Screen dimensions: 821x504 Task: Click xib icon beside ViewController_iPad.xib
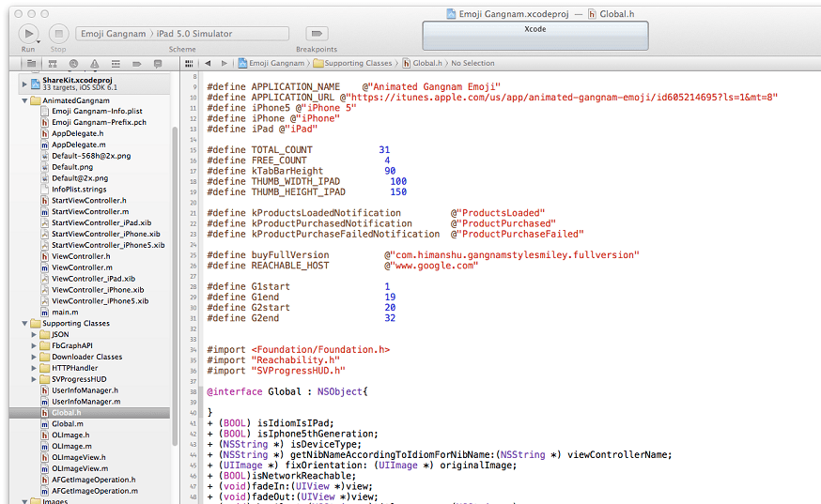tap(44, 279)
